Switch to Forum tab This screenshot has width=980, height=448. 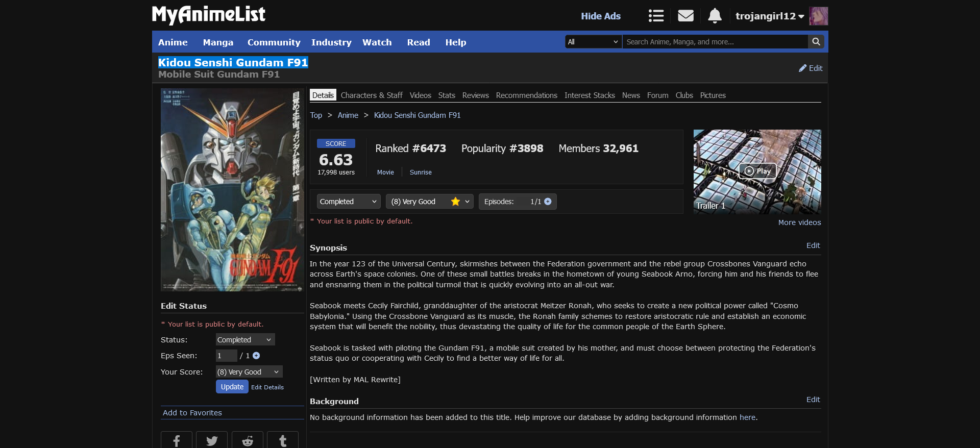click(657, 95)
